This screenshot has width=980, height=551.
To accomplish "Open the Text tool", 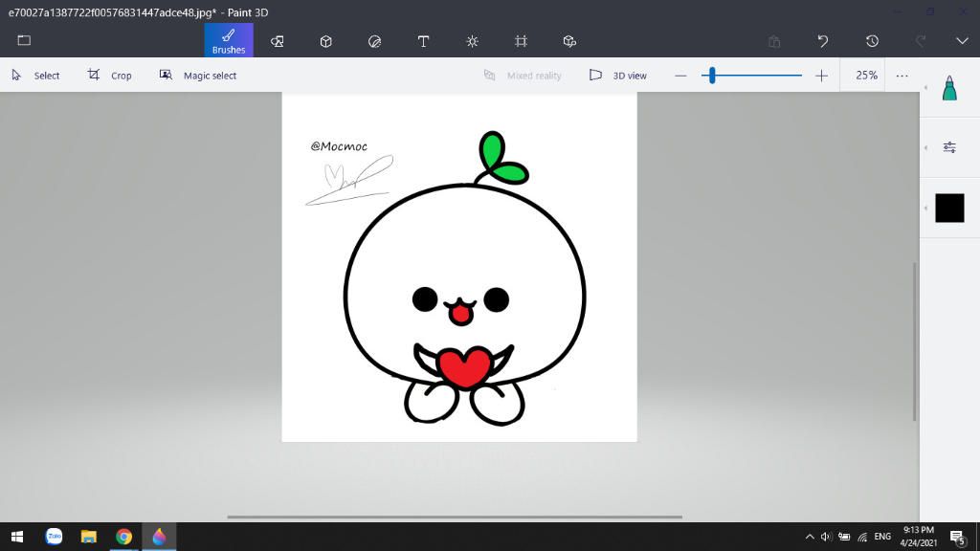I will point(423,41).
